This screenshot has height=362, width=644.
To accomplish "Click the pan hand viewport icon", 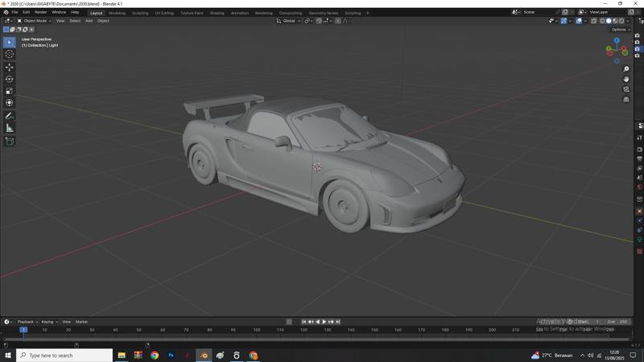I will click(x=626, y=79).
